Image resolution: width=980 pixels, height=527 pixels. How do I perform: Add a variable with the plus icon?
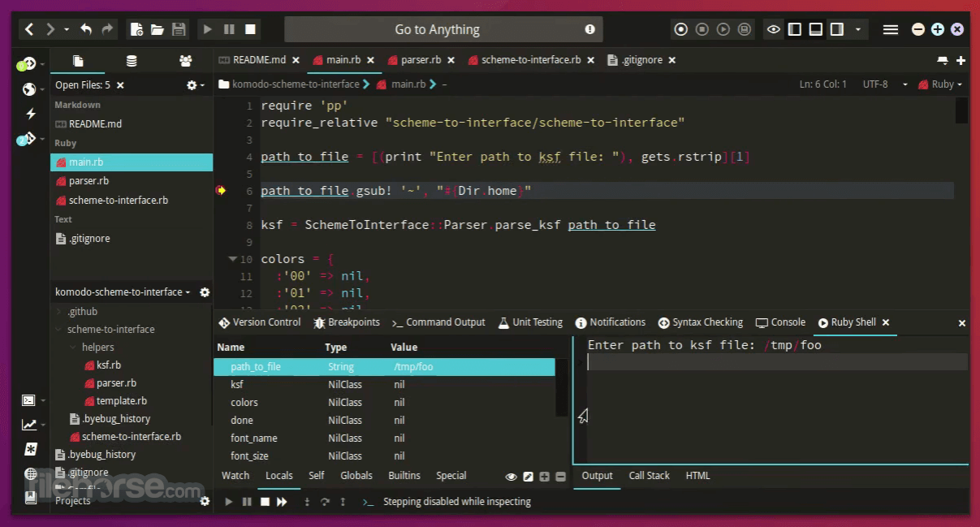pos(545,477)
